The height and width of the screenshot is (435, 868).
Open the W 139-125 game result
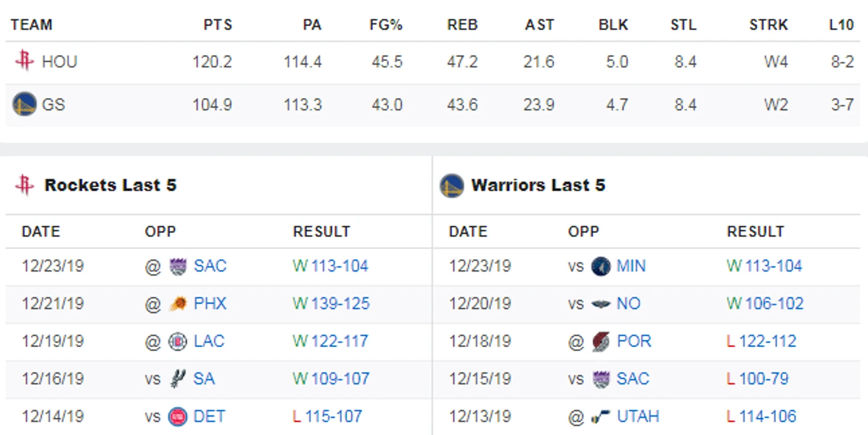[x=331, y=304]
